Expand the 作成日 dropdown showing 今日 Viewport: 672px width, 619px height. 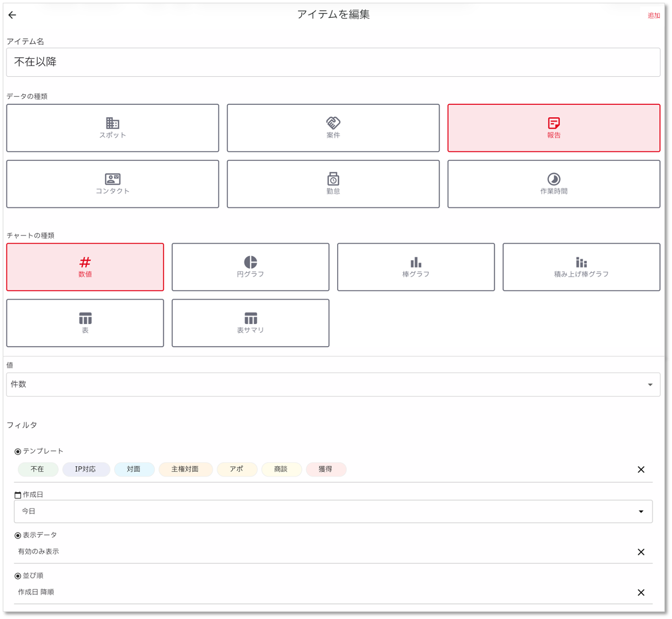(x=333, y=512)
